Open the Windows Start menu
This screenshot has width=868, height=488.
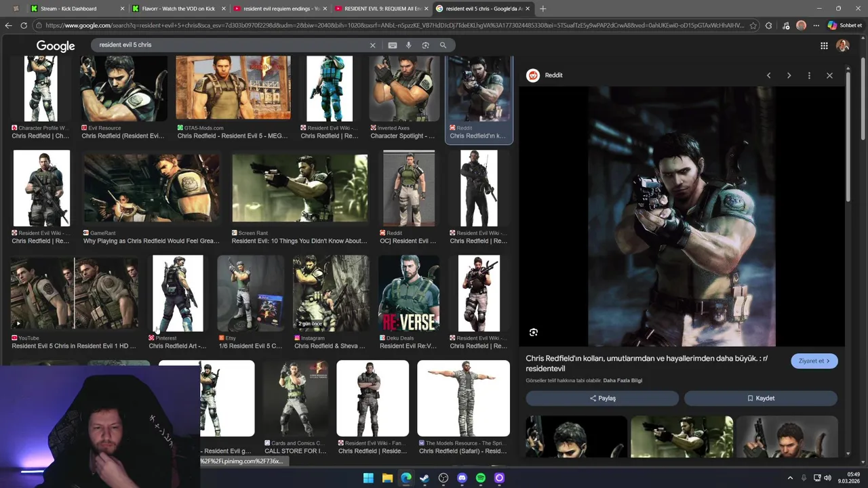pos(368,478)
